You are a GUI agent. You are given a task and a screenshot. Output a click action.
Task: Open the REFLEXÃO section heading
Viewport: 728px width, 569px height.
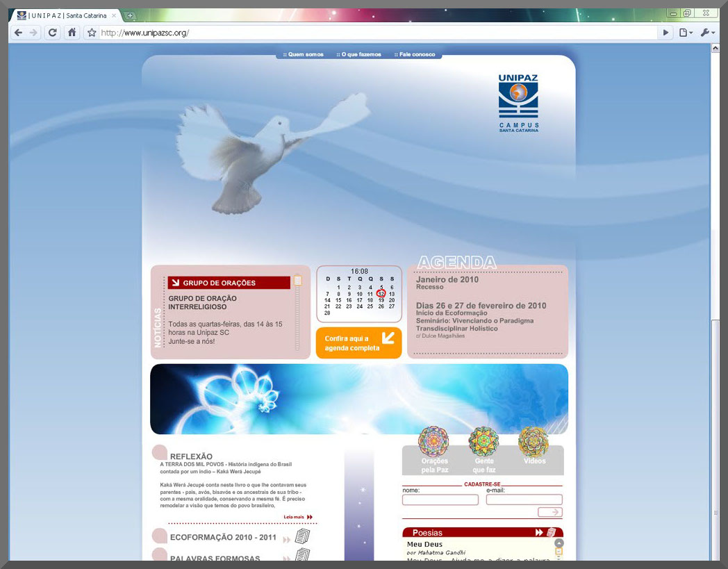click(x=191, y=456)
